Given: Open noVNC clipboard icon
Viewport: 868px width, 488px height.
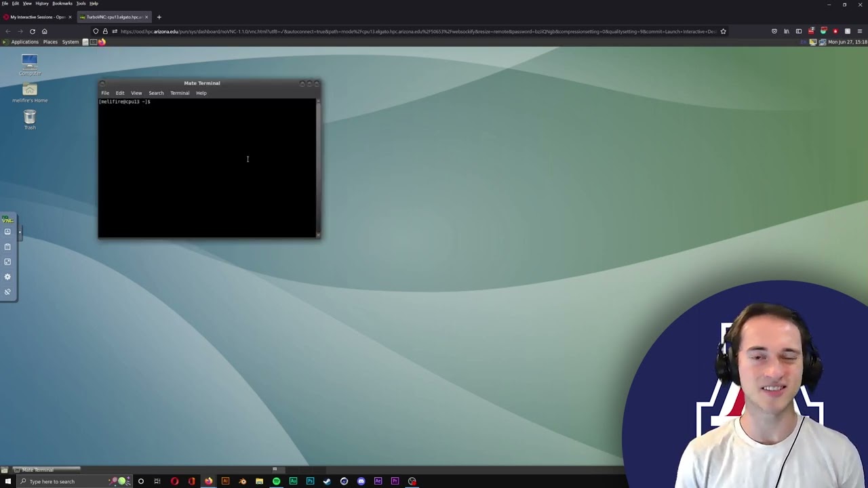Looking at the screenshot, I should pos(7,247).
